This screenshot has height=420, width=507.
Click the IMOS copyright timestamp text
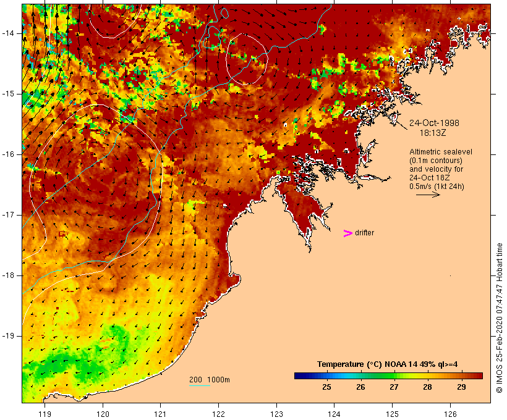[499, 318]
